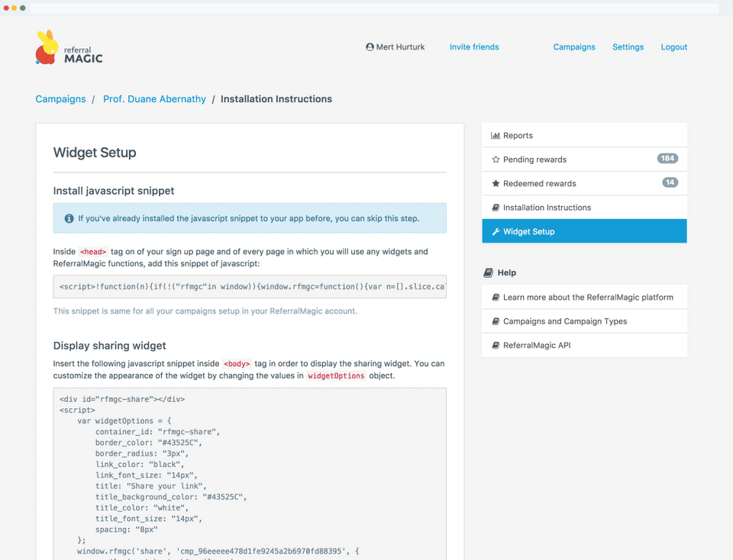This screenshot has height=560, width=733.
Task: Open Prof. Duane Abernathy breadcrumb link
Action: pos(154,99)
